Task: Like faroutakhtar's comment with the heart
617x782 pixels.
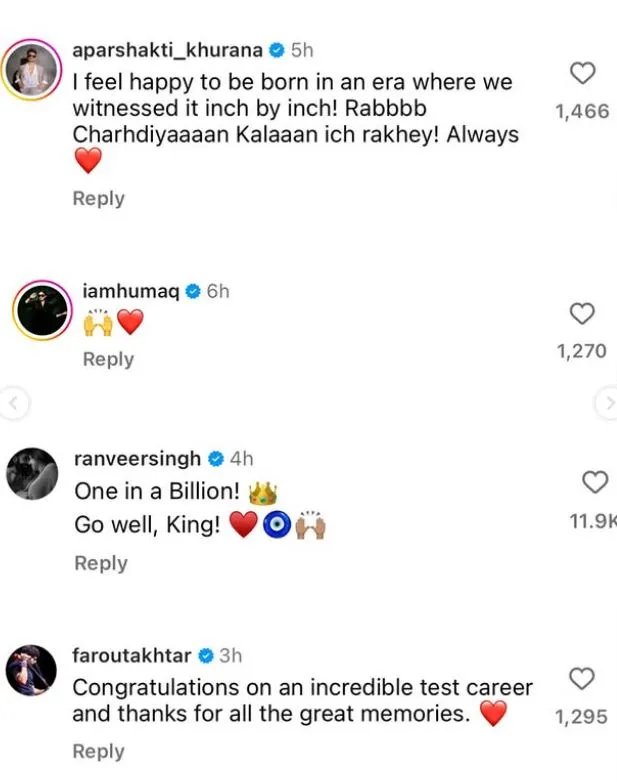Action: 581,680
